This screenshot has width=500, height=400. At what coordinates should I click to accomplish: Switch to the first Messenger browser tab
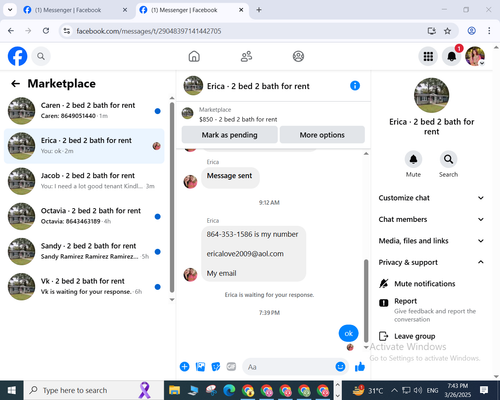point(75,10)
